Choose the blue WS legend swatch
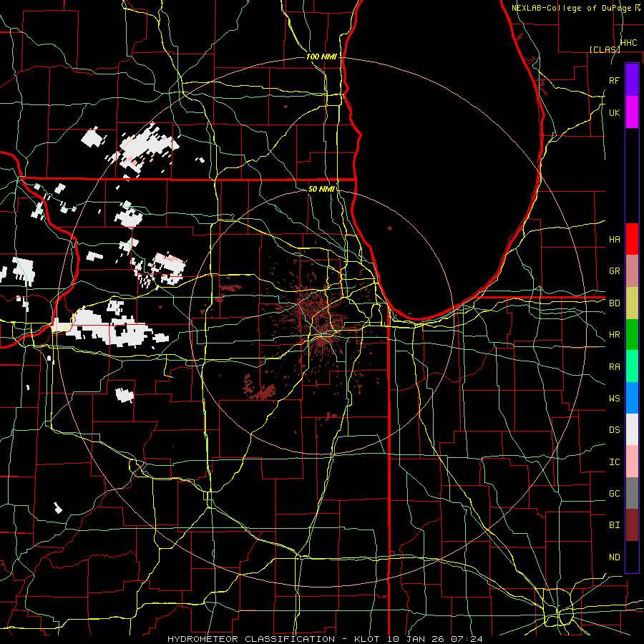Image resolution: width=644 pixels, height=644 pixels. pos(632,398)
